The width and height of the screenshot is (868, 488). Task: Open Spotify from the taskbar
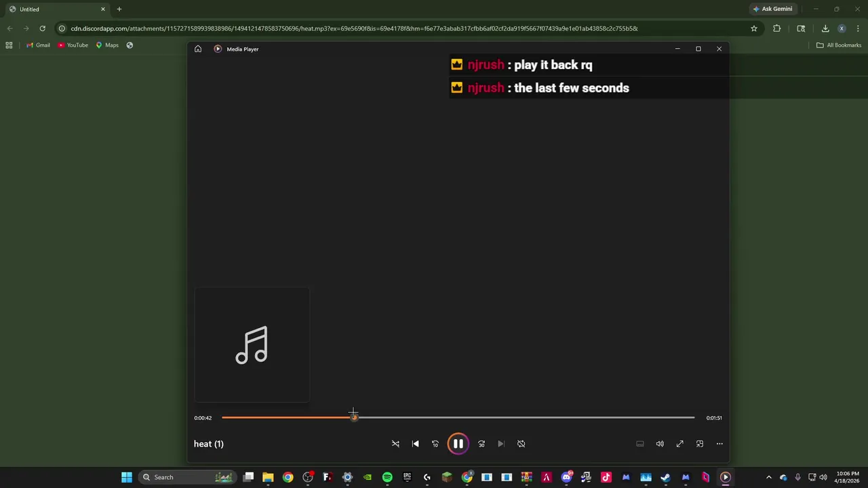point(387,477)
